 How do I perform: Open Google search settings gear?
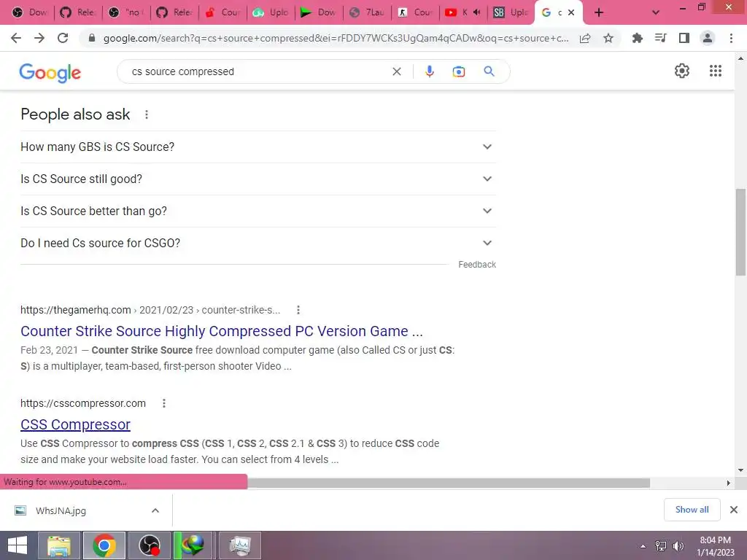(x=682, y=71)
